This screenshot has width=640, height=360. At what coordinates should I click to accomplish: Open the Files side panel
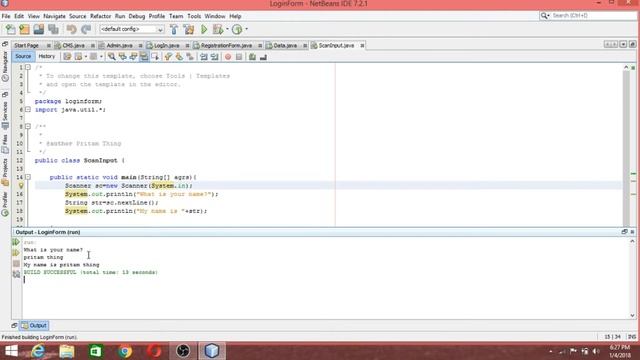click(5, 144)
